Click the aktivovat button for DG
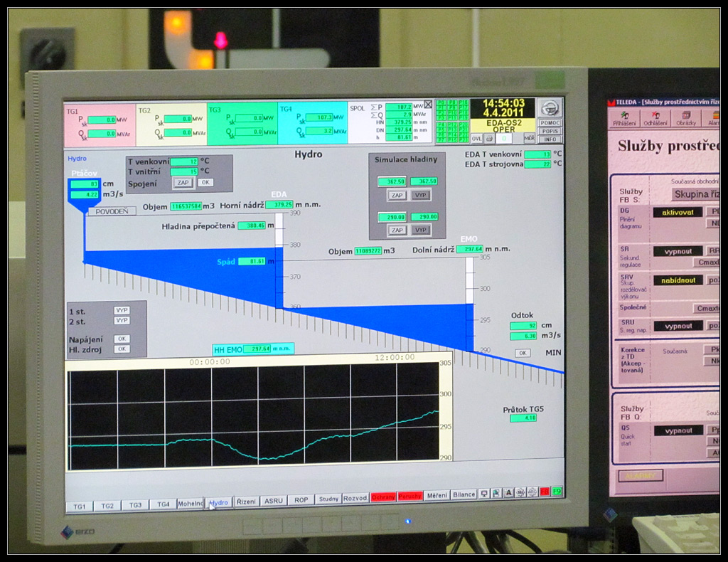 [677, 212]
